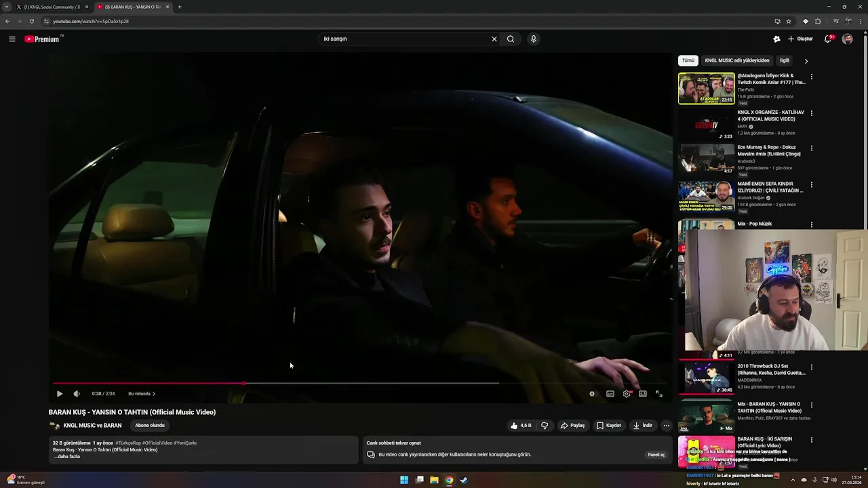Go to YouTube Premium home logo
The width and height of the screenshot is (868, 488).
coord(43,39)
